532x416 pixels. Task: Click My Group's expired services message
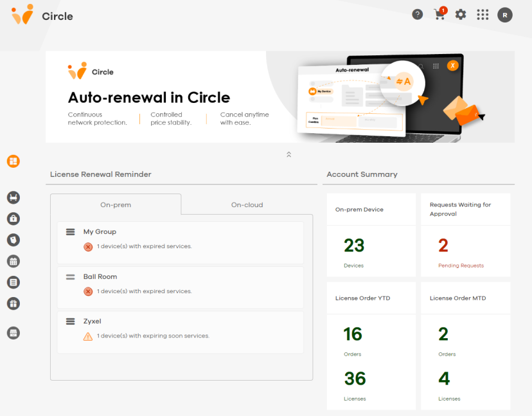(x=144, y=246)
